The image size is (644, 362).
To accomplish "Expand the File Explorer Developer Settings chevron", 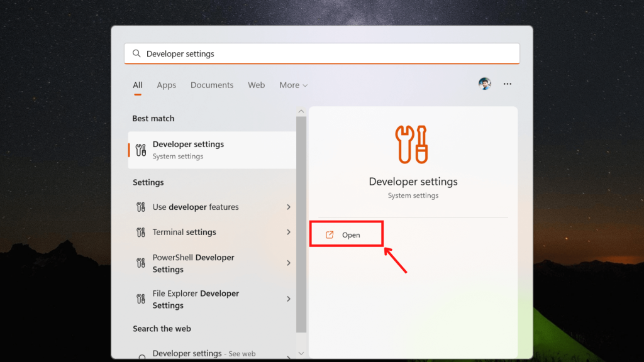I will point(288,299).
